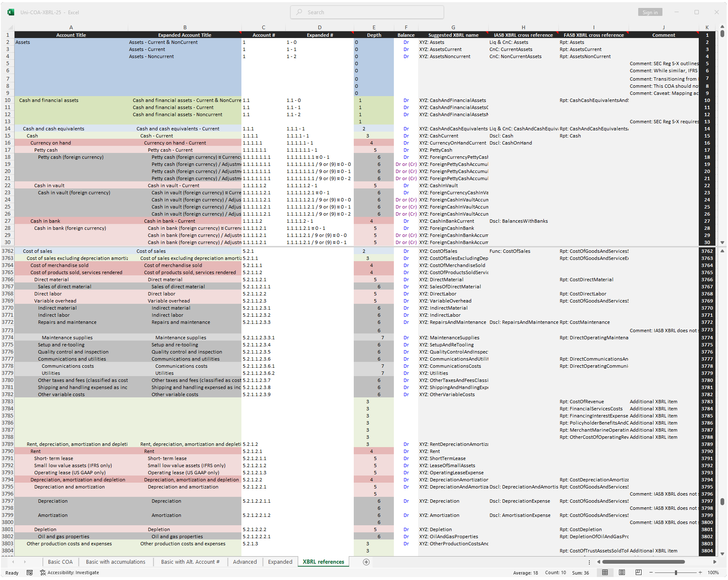Add a new sheet with plus button
This screenshot has height=580, width=728.
click(366, 562)
